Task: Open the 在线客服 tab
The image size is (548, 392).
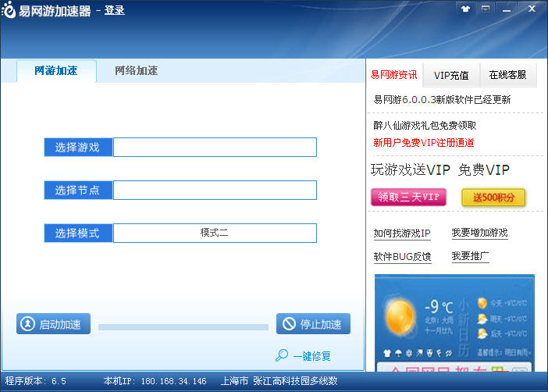Action: (x=508, y=75)
